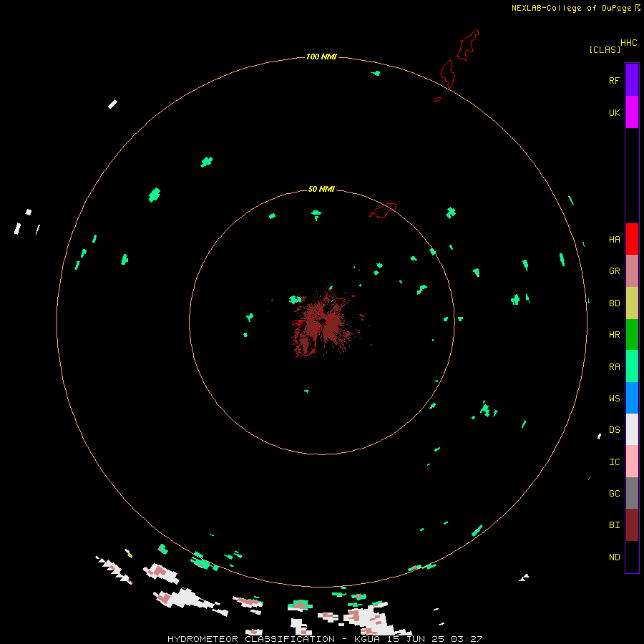Click the 'UK' legend label
644x644 pixels.
click(614, 112)
